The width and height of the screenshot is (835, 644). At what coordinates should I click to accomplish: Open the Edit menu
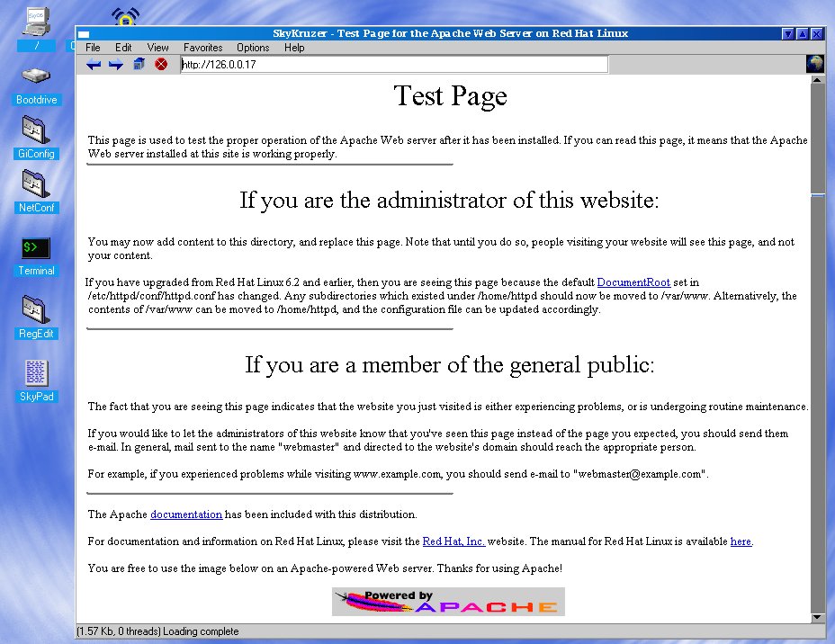coord(123,48)
